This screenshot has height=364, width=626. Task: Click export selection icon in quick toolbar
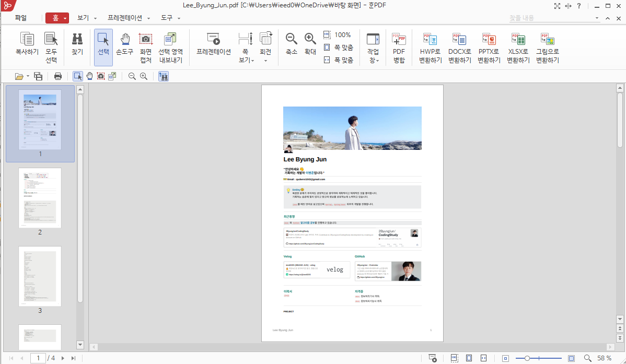[x=112, y=76]
